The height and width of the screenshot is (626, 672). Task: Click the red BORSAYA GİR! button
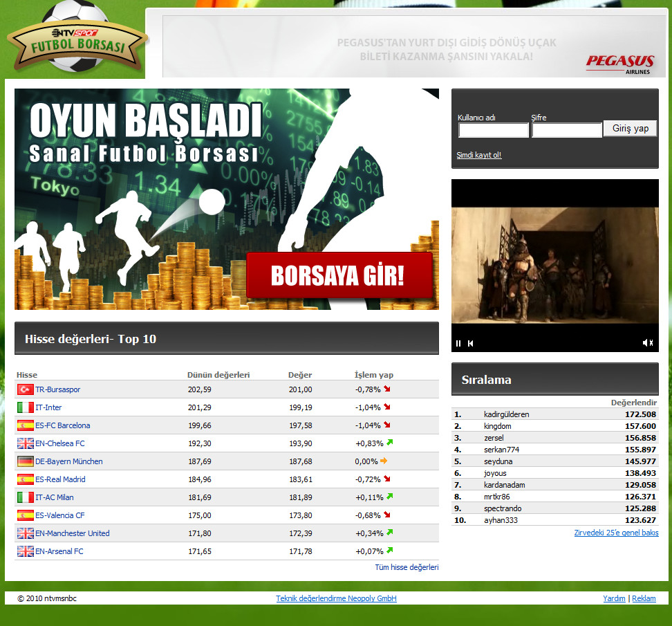point(339,275)
